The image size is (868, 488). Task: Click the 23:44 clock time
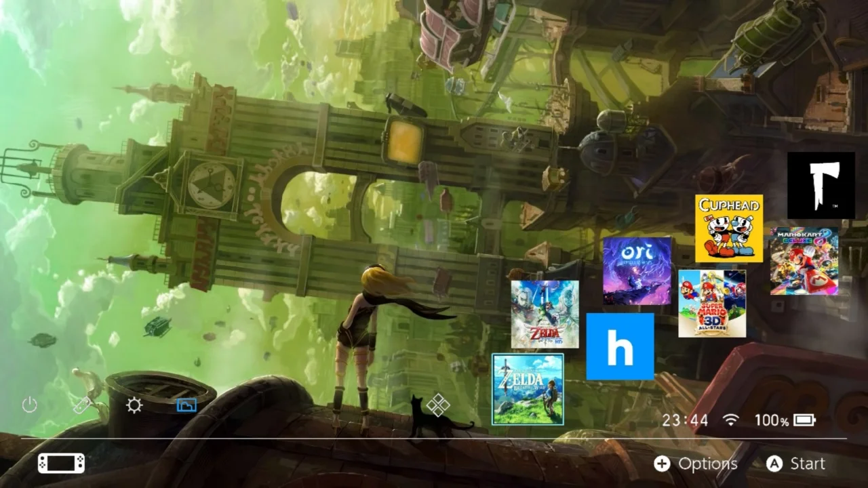point(686,420)
